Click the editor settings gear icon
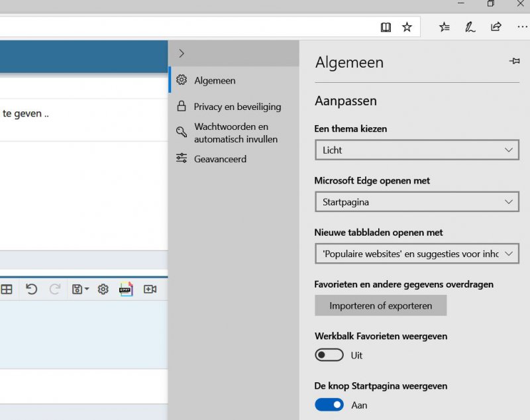This screenshot has height=420, width=530. 103,289
